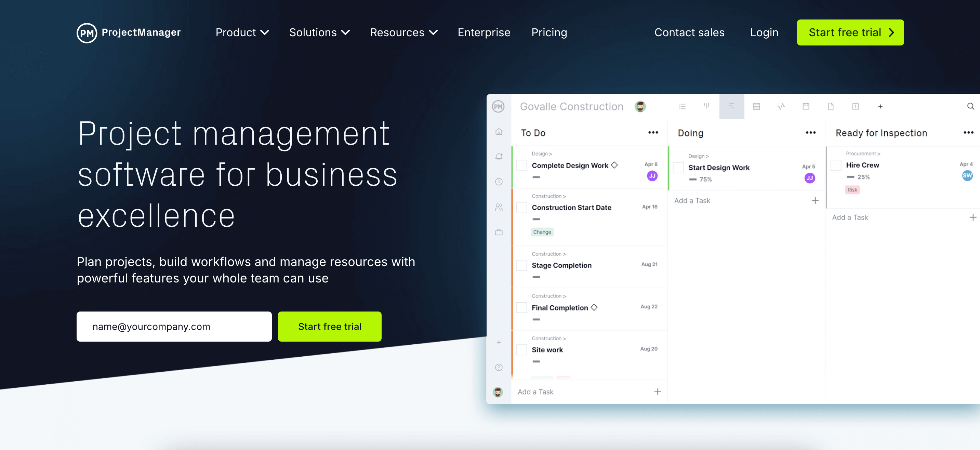Click the Govalle Construction project title

point(571,106)
